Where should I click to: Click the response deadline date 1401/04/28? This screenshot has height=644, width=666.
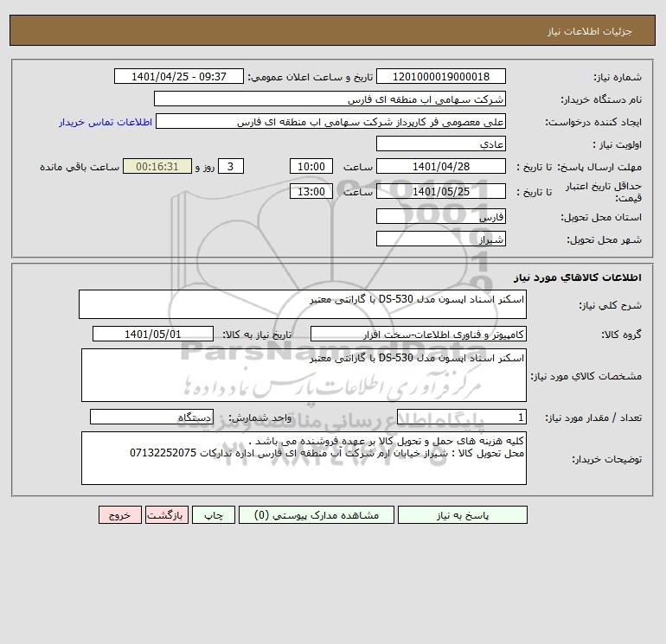point(441,167)
